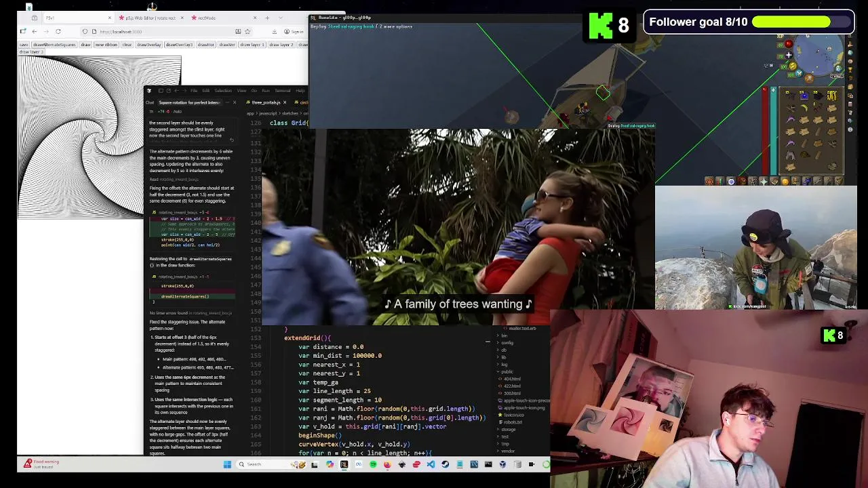Image resolution: width=868 pixels, height=488 pixels.
Task: Click the save button on the page
Action: 24,45
